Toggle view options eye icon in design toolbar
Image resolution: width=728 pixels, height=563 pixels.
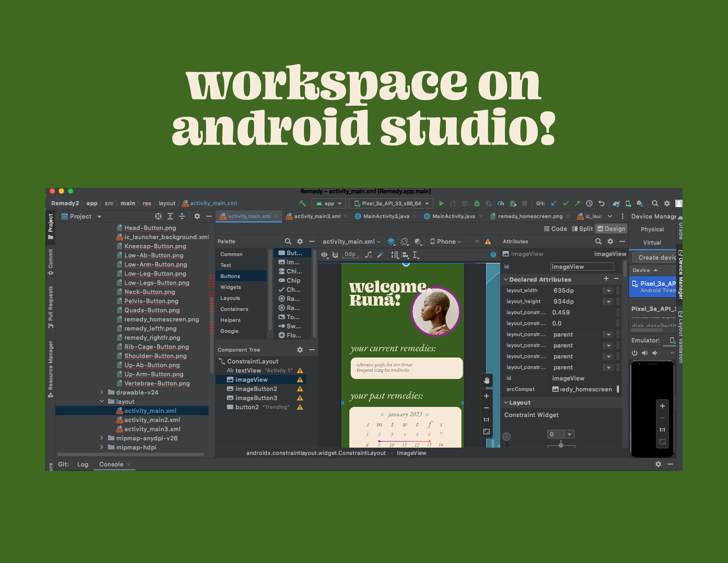[324, 255]
